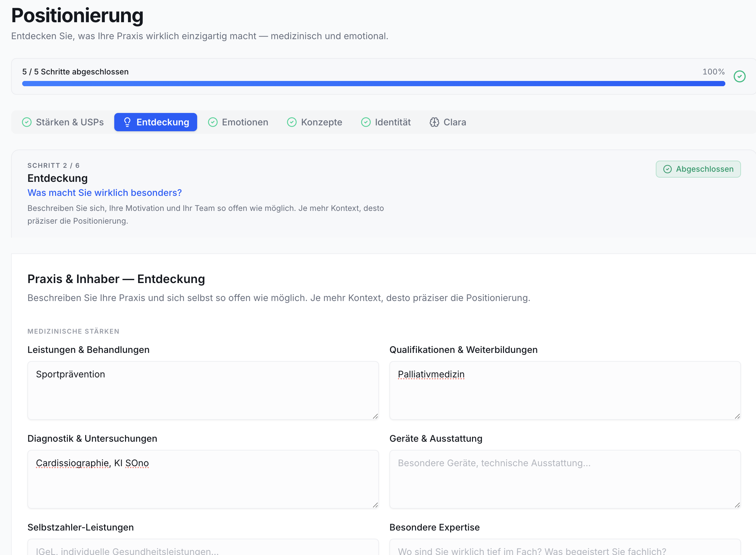The width and height of the screenshot is (756, 555).
Task: Click the checkmark icon next to Emotionen
Action: click(213, 122)
